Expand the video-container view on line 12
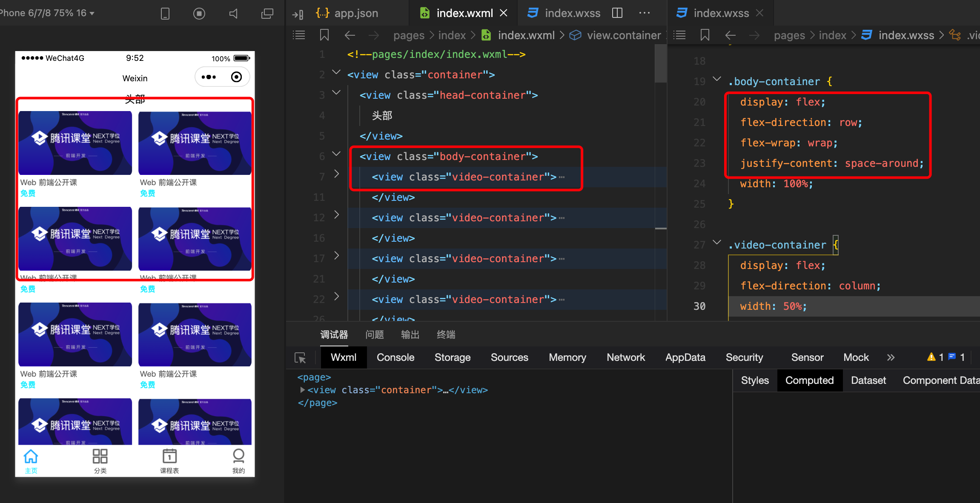This screenshot has width=980, height=503. click(336, 214)
